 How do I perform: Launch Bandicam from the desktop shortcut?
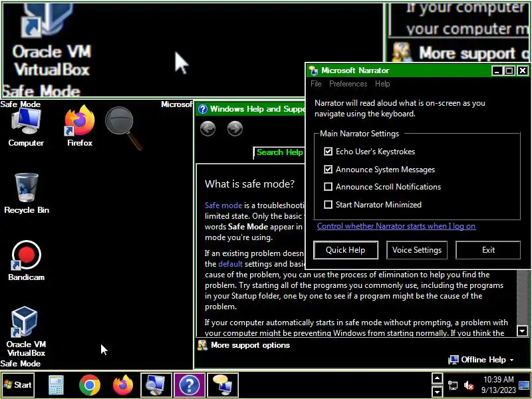(26, 261)
